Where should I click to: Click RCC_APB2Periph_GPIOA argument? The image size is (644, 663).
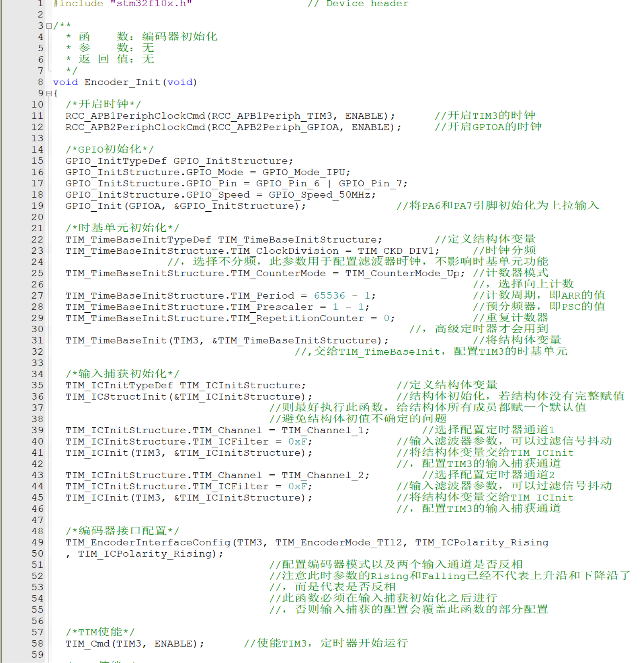pos(275,127)
